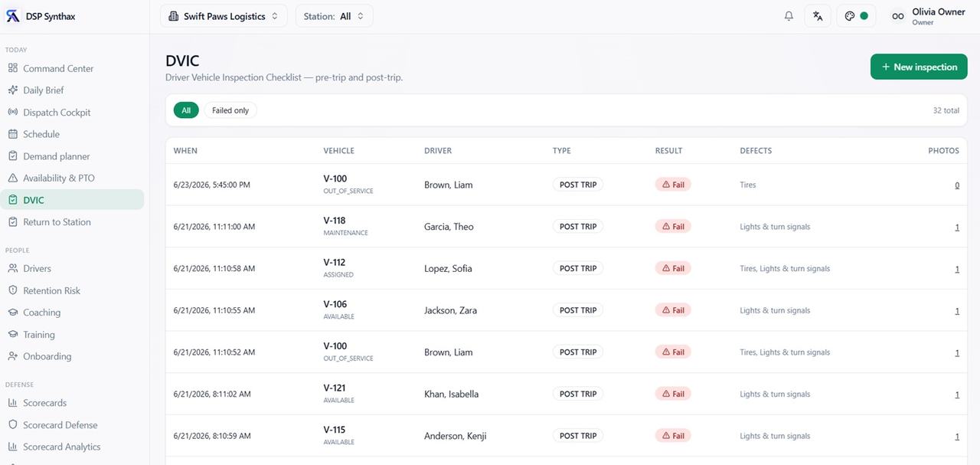Click vehicle V-106 AVAILABLE cell
Screen dimensions: 980x465
coord(338,309)
